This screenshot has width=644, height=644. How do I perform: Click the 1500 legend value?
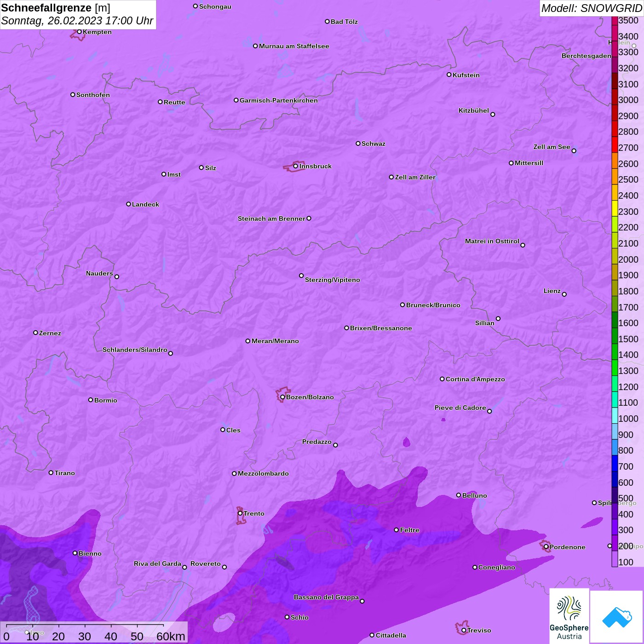coord(628,339)
